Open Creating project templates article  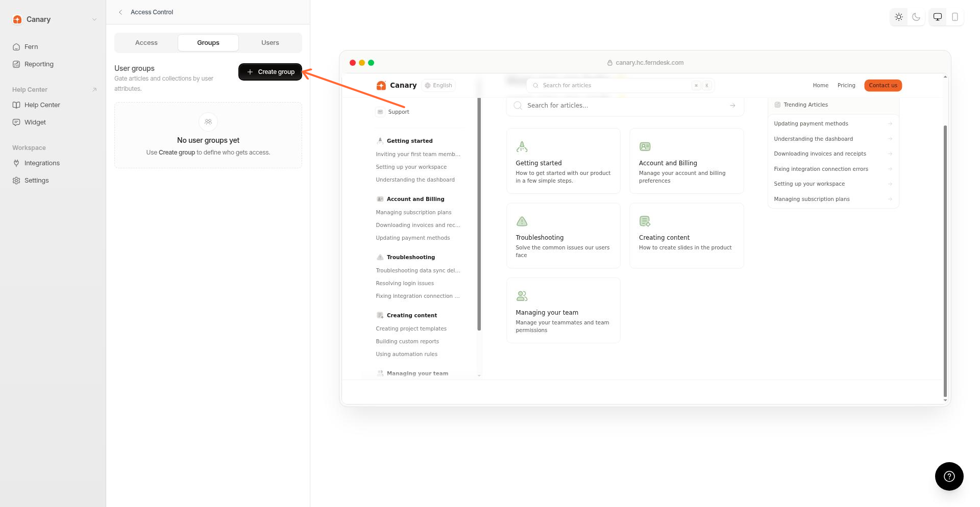[411, 329]
